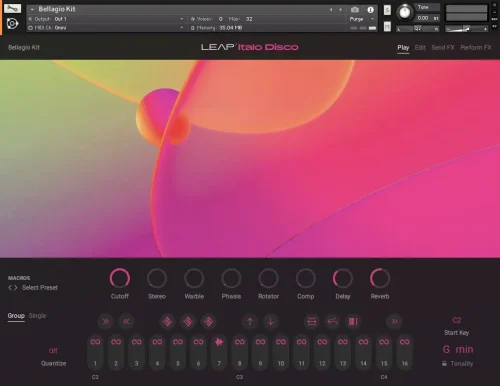This screenshot has width=500, height=386.
Task: Click the wrench edit-instrument icon
Action: point(12,8)
